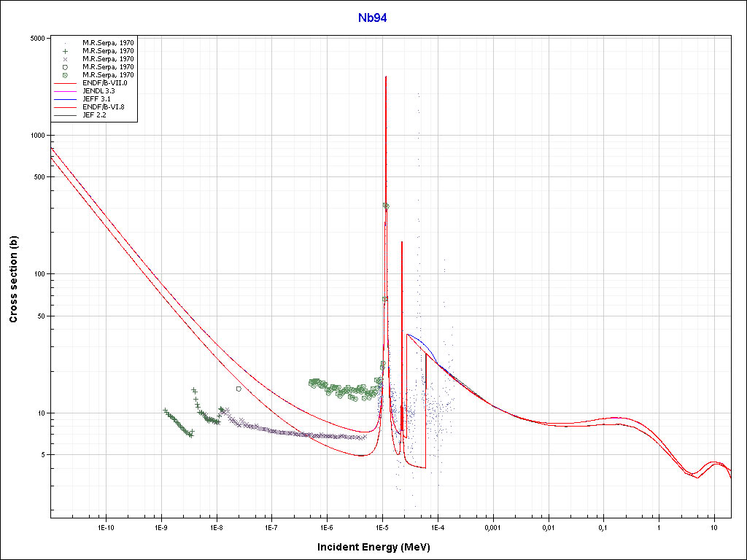Image resolution: width=747 pixels, height=560 pixels.
Task: Click the 5000 tick label on y-axis
Action: [37, 38]
